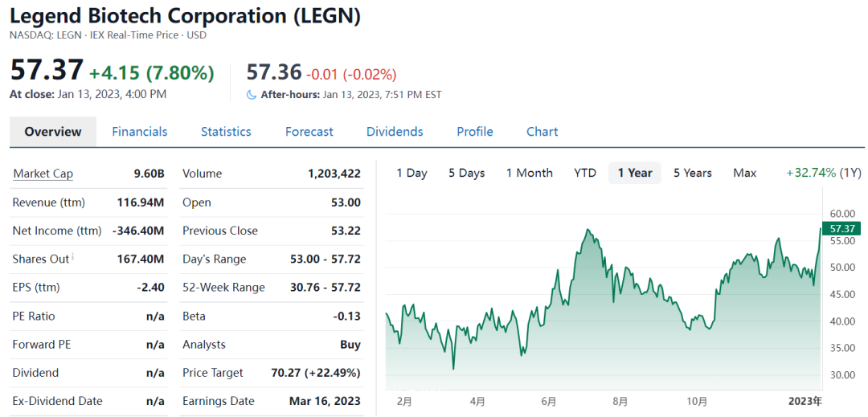Display the 5 Years chart range
Image resolution: width=868 pixels, height=417 pixels.
click(x=693, y=173)
